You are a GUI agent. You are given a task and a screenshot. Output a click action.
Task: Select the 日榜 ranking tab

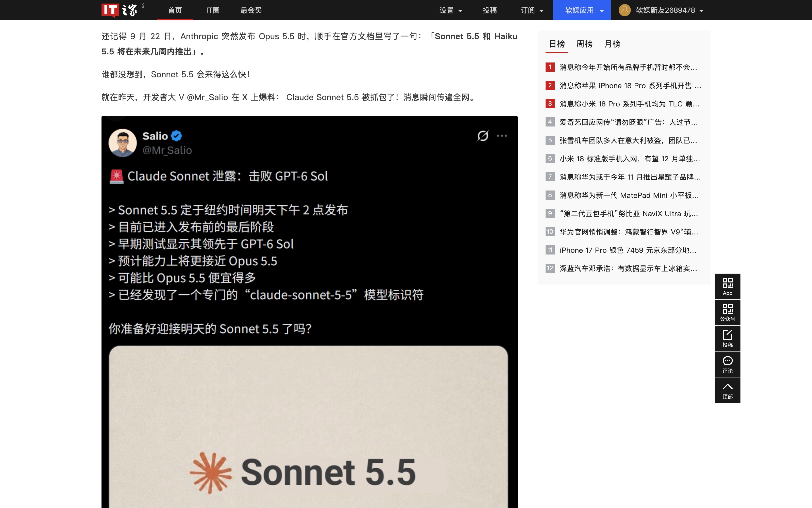(x=557, y=44)
